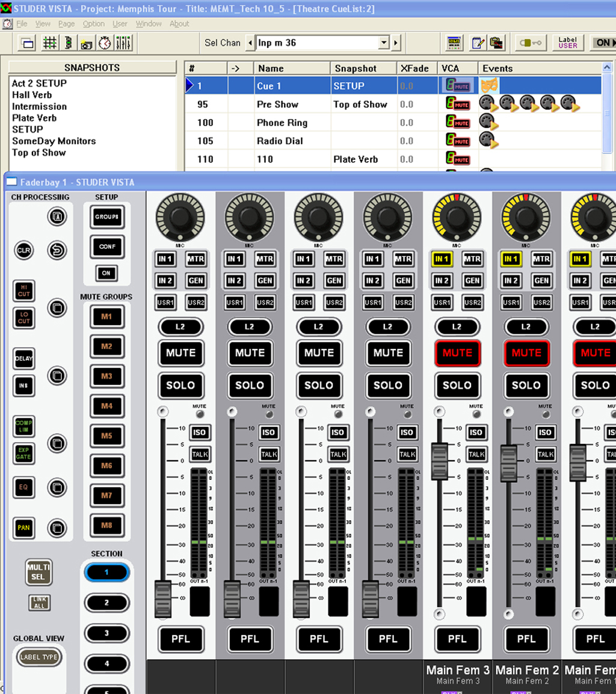Toggle the EQ processing button
Viewport: 616px width, 694px height.
click(x=24, y=487)
